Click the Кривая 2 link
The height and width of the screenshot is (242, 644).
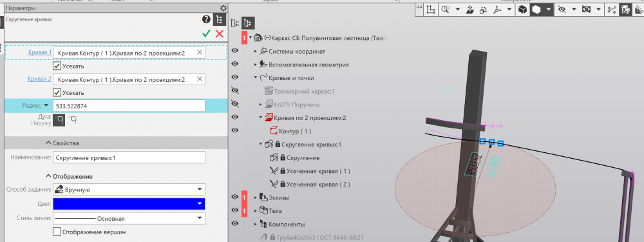coord(40,79)
